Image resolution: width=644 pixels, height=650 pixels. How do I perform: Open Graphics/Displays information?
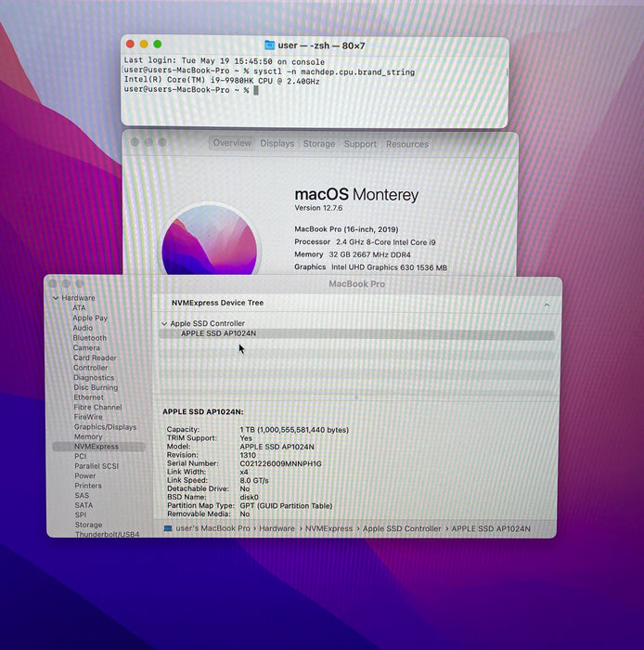pyautogui.click(x=105, y=427)
